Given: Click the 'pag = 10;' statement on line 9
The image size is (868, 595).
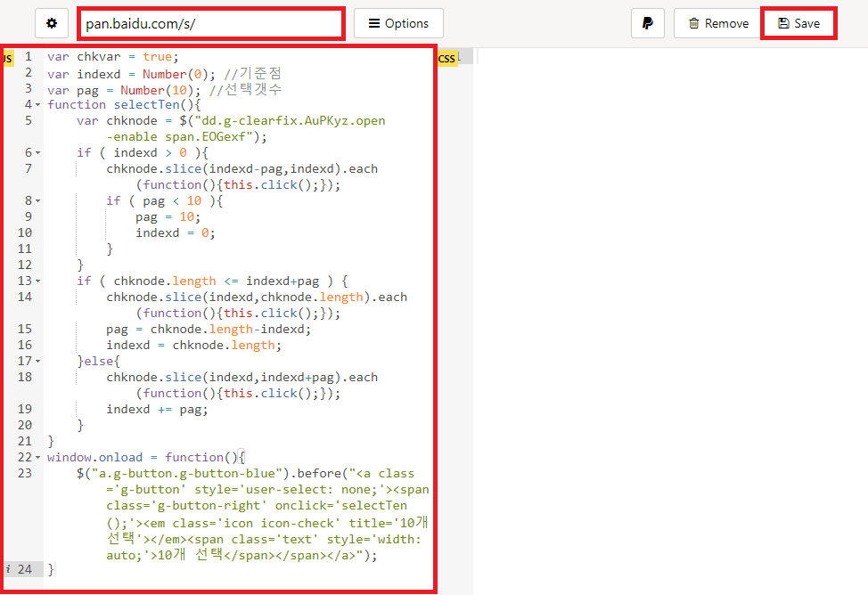Looking at the screenshot, I should point(168,217).
